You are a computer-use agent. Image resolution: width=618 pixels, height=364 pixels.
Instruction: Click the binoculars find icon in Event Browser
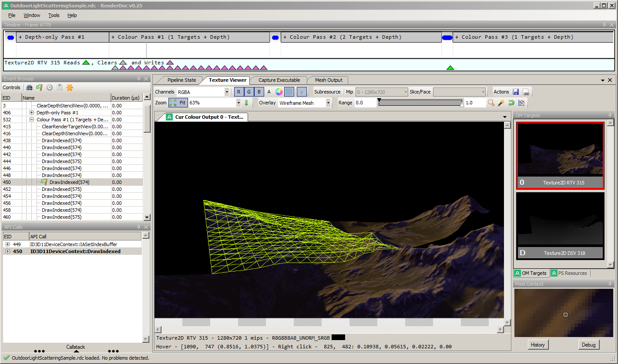click(30, 87)
